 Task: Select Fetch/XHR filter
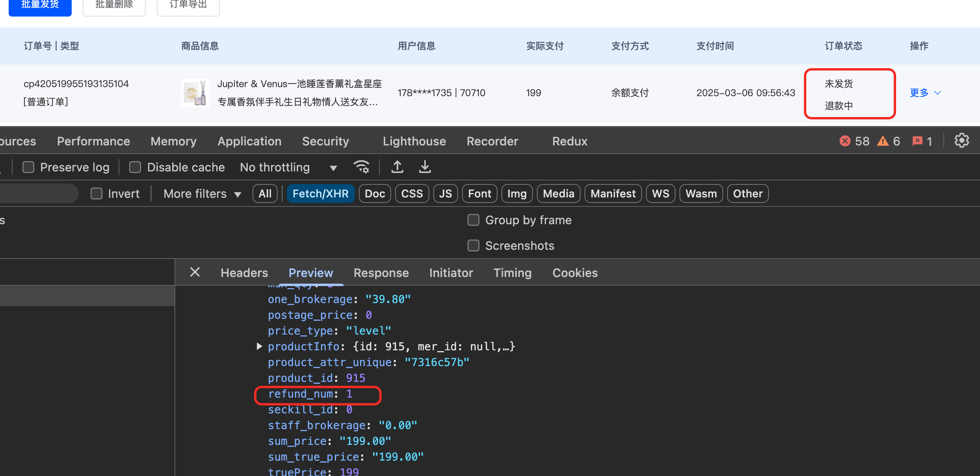pyautogui.click(x=321, y=193)
